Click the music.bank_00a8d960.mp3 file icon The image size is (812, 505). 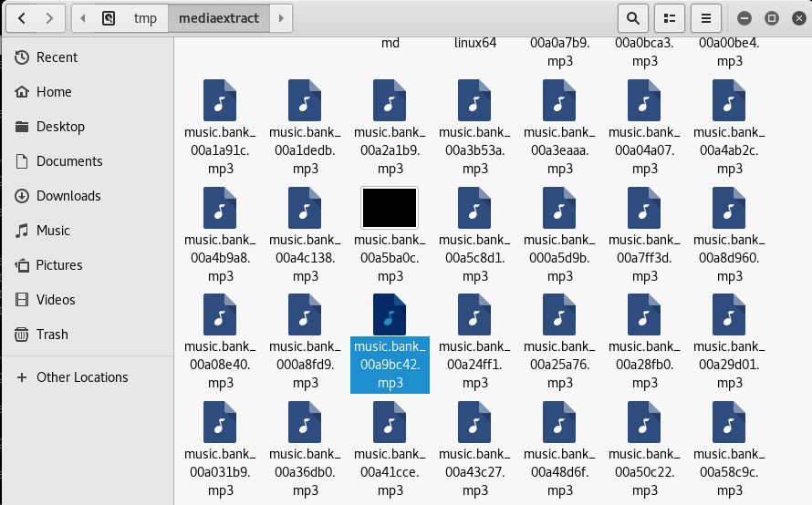(x=729, y=208)
